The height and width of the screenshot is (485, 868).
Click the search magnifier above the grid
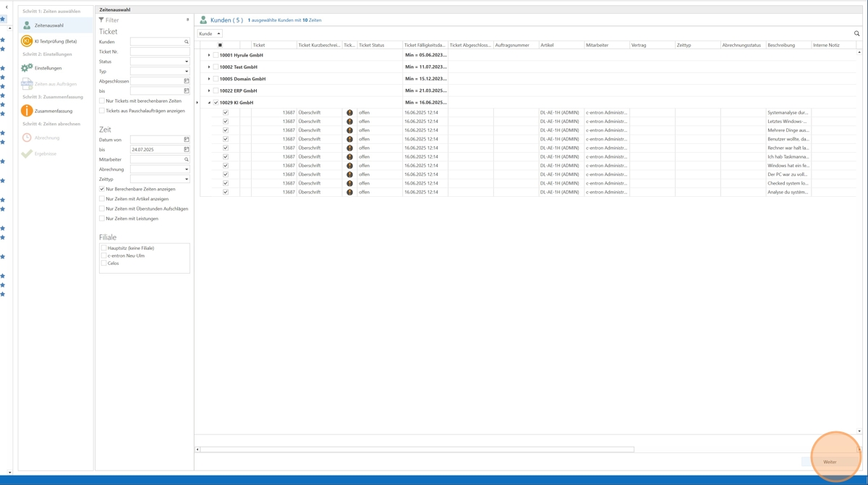(857, 33)
